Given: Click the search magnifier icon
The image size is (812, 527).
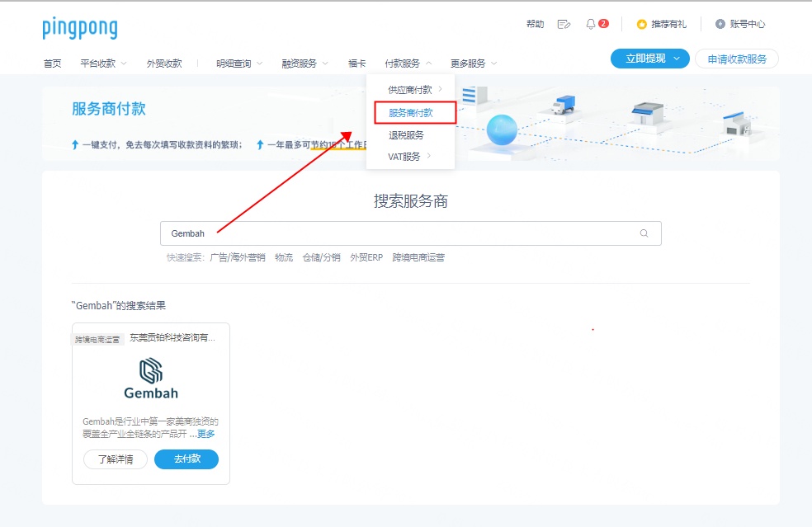Looking at the screenshot, I should coord(644,233).
